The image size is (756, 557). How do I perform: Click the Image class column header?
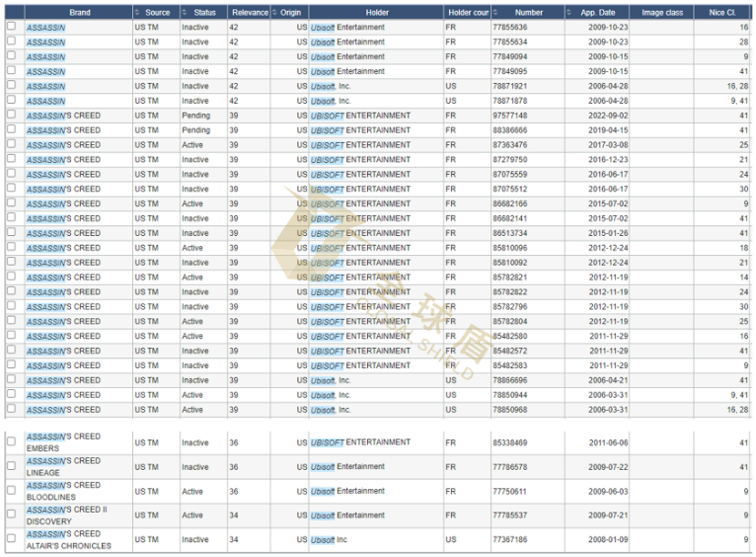661,13
